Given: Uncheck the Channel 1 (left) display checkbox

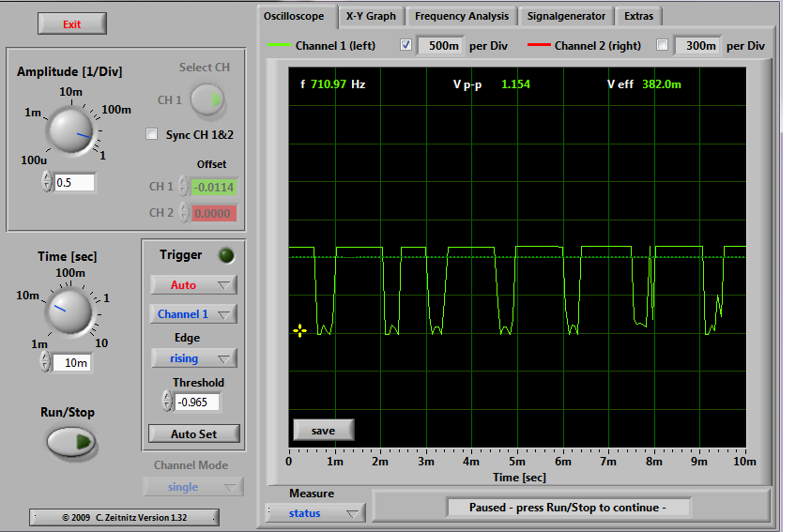Looking at the screenshot, I should (406, 45).
